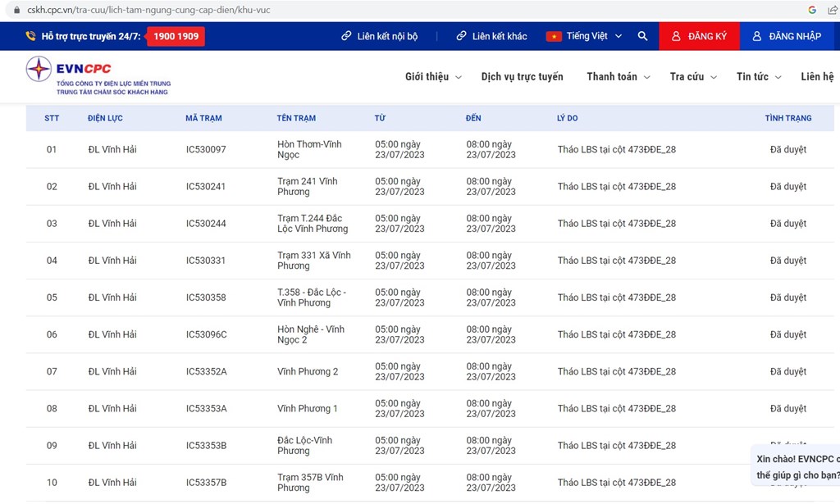Click the phone icon beside hotline support
Screen dimensions: 840x504
30,36
